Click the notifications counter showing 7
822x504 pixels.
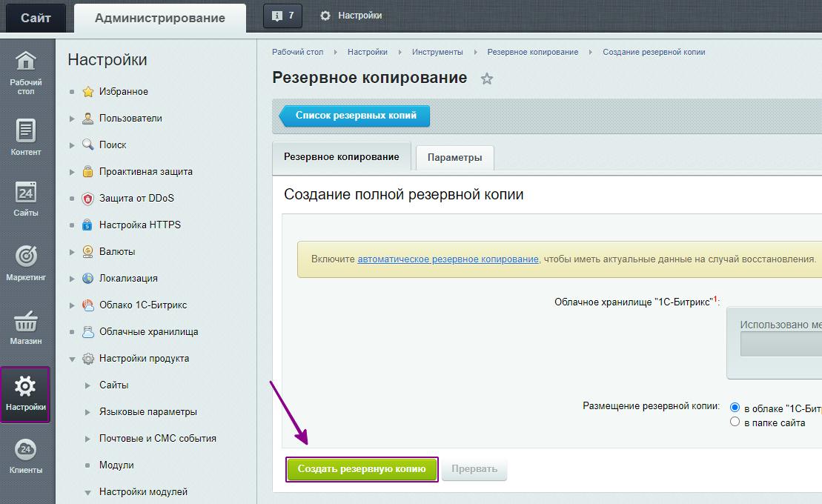282,14
